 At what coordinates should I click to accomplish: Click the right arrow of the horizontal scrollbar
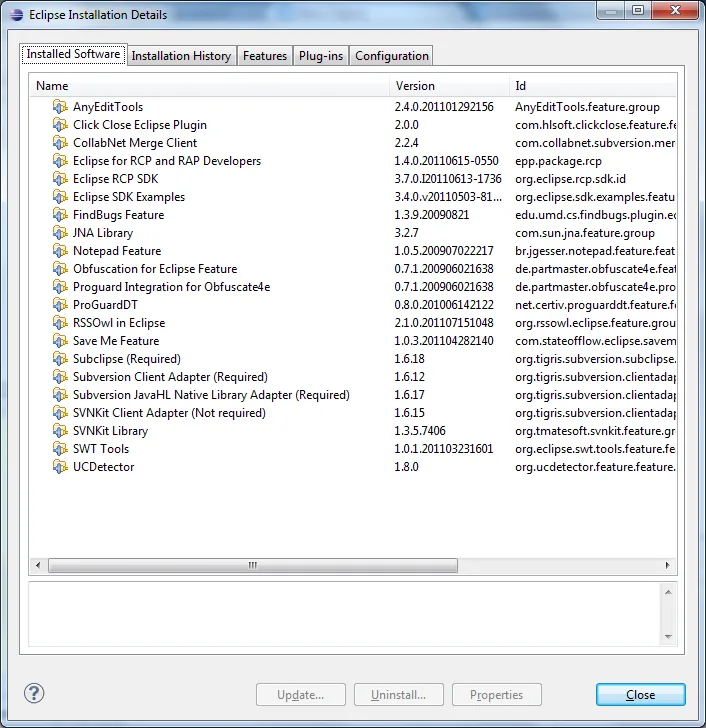667,566
